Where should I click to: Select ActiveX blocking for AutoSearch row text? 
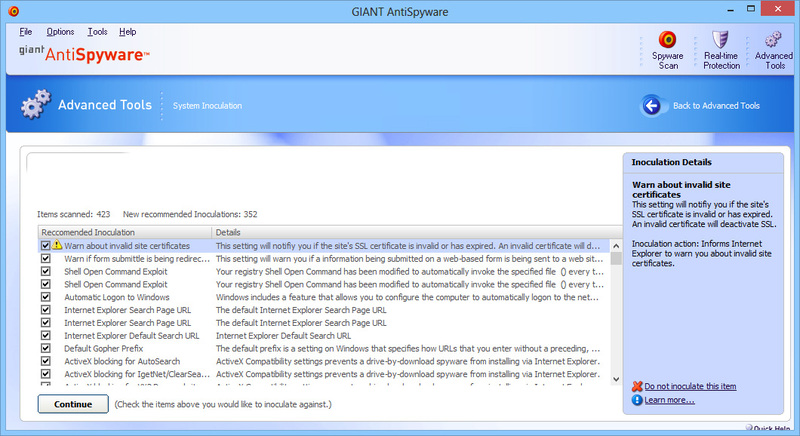click(x=122, y=361)
